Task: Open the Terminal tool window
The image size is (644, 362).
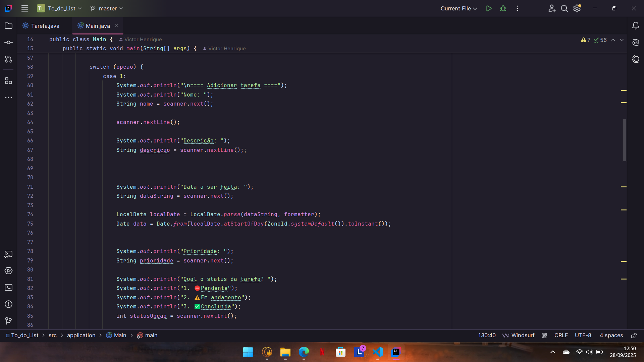Action: point(8,288)
